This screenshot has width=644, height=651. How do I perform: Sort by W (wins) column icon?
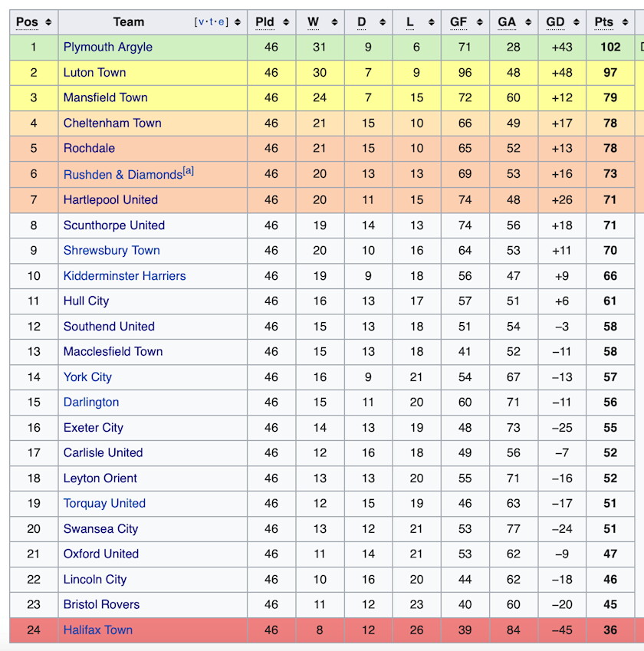(333, 22)
